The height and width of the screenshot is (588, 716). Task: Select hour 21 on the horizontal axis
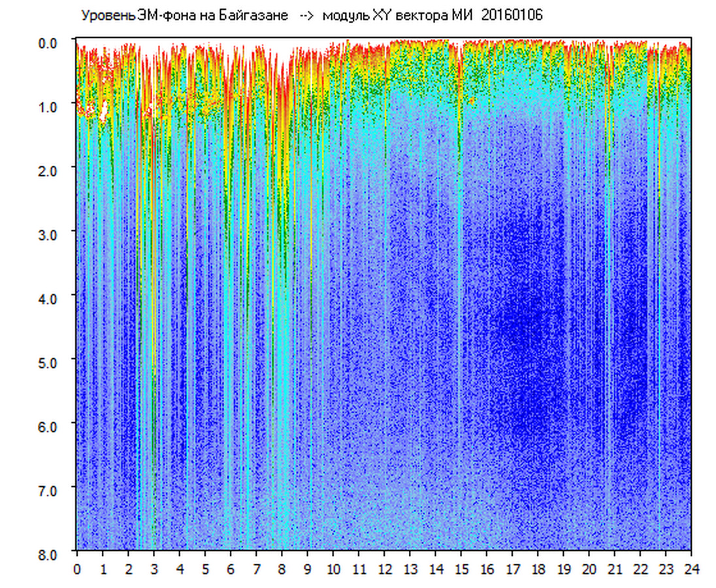pos(615,568)
